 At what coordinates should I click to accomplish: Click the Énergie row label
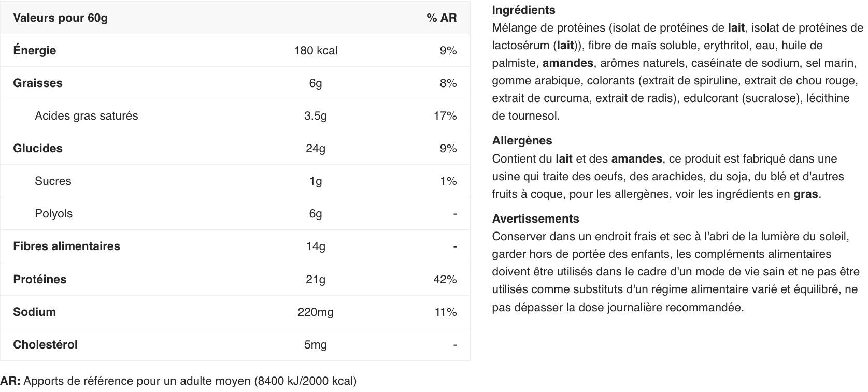pyautogui.click(x=35, y=50)
